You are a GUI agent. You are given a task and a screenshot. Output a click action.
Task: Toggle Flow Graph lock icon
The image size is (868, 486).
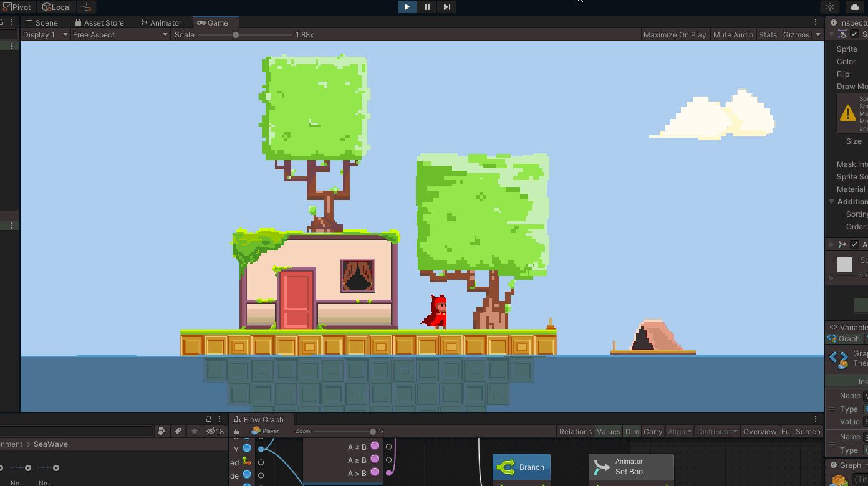click(x=236, y=431)
